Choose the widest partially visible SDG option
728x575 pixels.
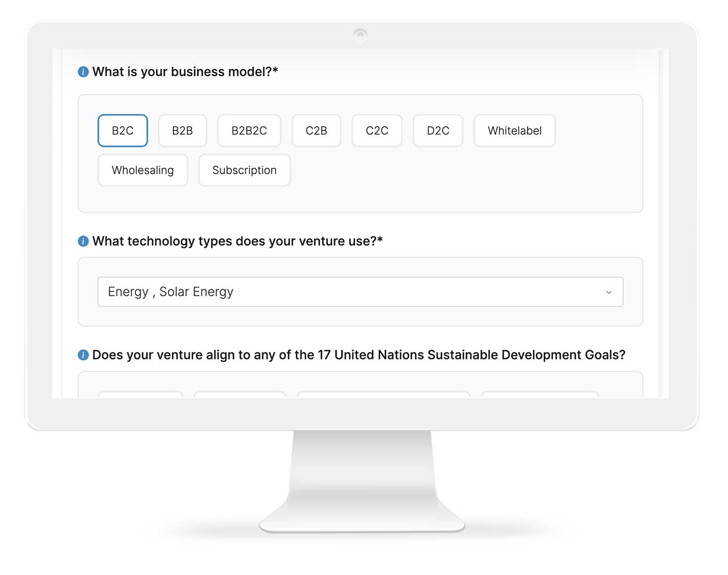coord(383,395)
